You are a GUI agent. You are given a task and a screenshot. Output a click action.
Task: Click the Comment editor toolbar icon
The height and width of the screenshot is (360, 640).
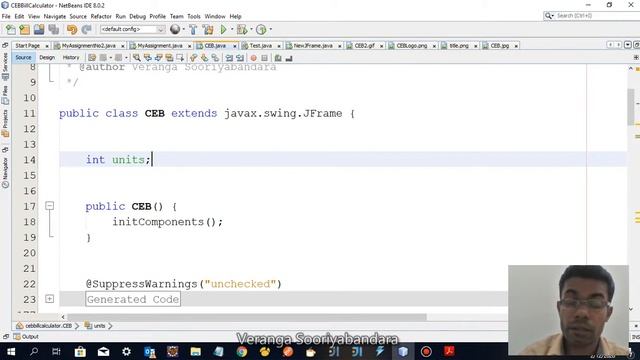[x=278, y=58]
